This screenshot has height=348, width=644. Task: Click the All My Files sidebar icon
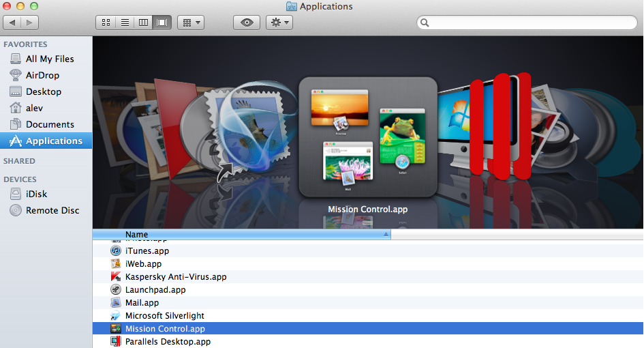[16, 59]
